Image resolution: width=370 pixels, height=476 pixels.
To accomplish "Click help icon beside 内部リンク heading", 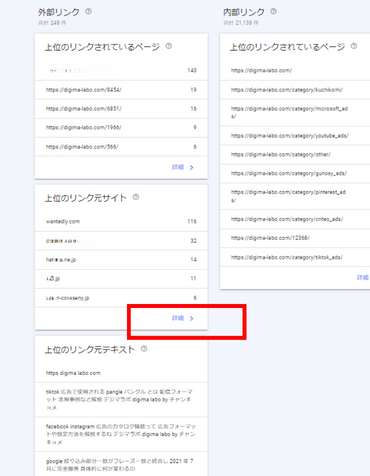I will (273, 11).
